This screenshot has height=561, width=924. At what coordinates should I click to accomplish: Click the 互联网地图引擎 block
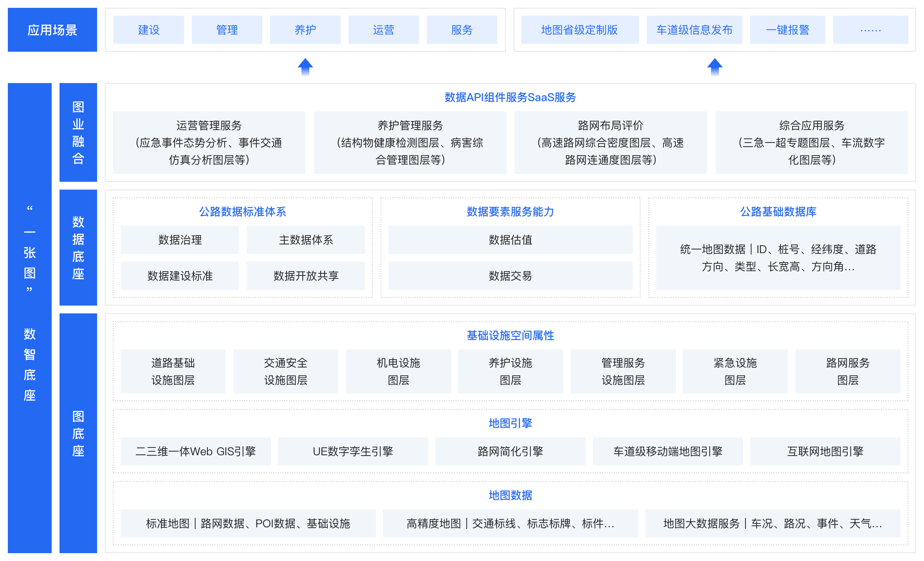coord(825,451)
